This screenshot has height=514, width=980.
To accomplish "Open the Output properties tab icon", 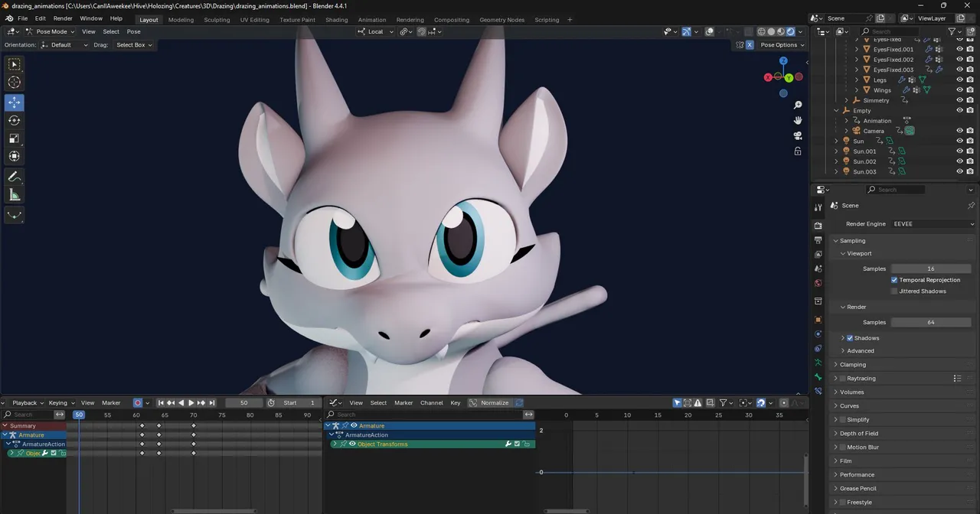I will [818, 240].
